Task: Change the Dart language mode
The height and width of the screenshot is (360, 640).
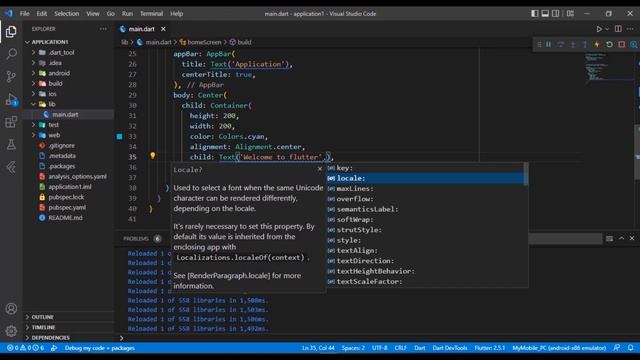Action: click(420, 348)
